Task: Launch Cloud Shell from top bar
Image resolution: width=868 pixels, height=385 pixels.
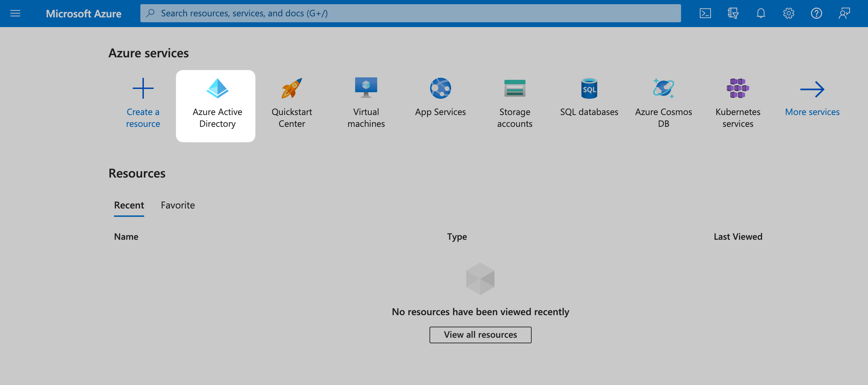Action: (x=705, y=13)
